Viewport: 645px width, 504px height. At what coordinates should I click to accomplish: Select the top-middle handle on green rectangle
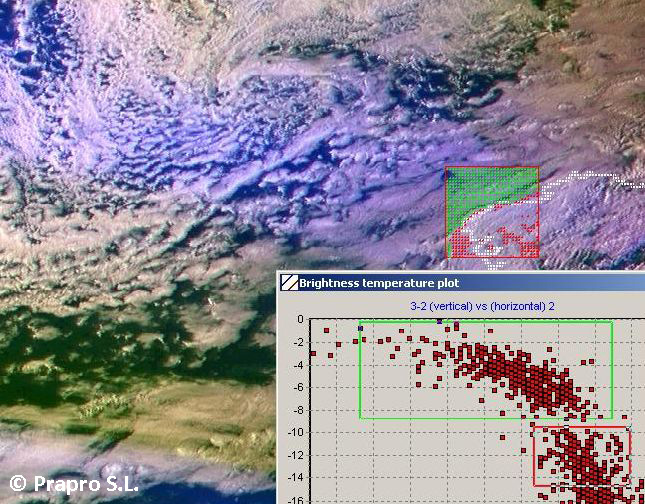point(439,321)
